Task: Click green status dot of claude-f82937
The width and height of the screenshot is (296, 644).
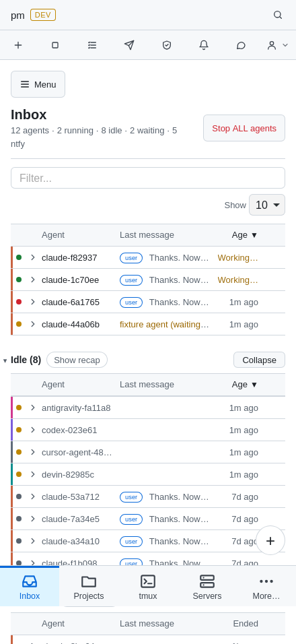Action: [19, 257]
